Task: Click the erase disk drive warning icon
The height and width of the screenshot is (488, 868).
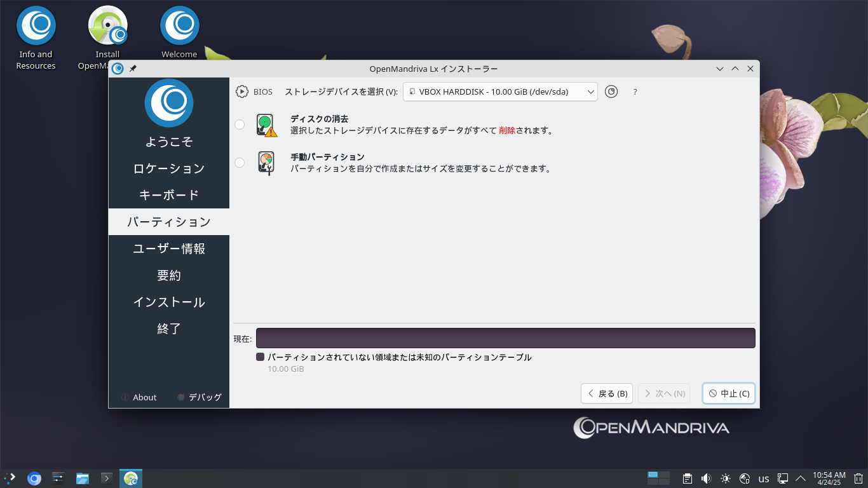Action: 267,125
